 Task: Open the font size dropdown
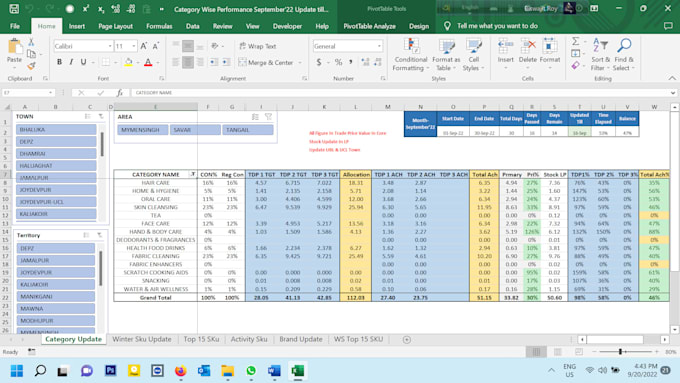134,46
